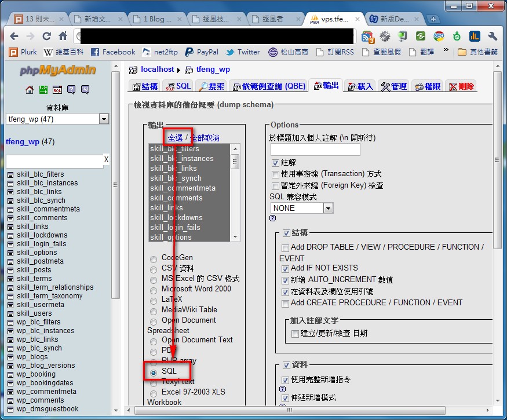
Task: Open SQL compatibility mode NONE dropdown
Action: pos(302,208)
